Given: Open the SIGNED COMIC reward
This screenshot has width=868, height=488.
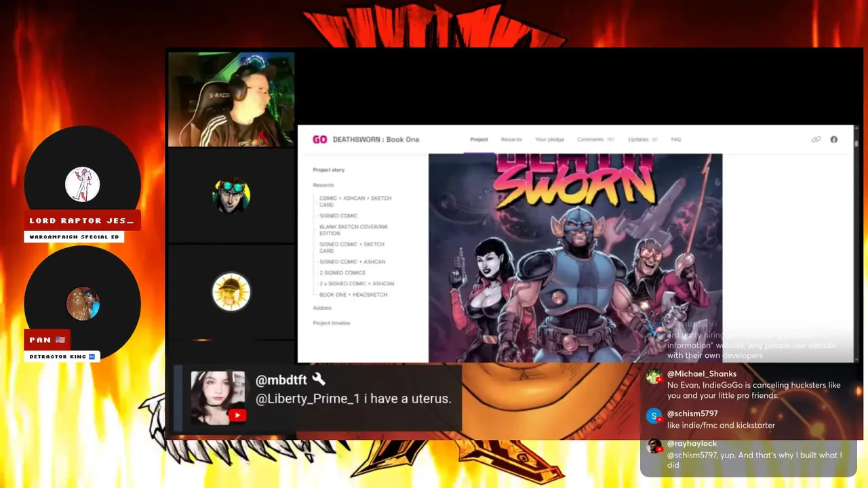Looking at the screenshot, I should [338, 216].
